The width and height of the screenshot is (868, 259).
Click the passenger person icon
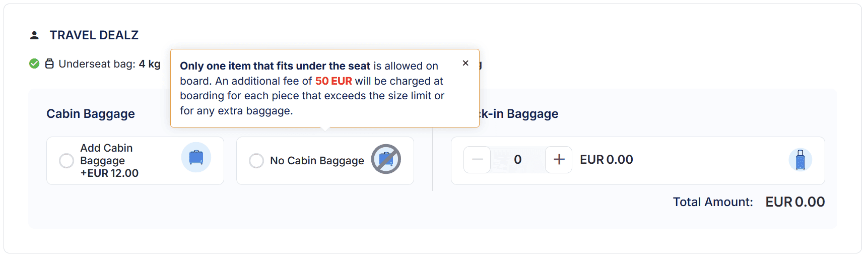click(x=34, y=35)
